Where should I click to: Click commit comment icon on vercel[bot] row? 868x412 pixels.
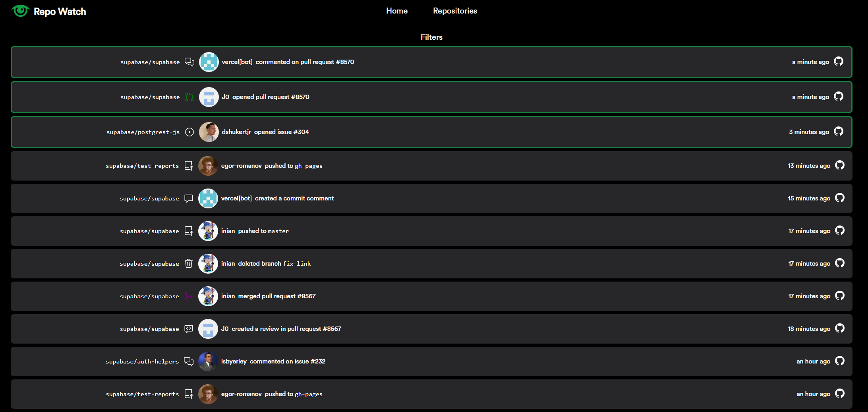point(189,198)
